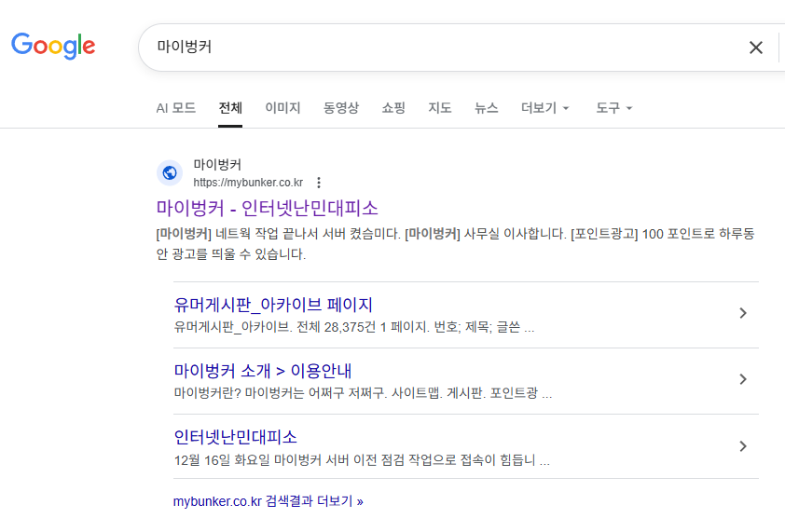Clear the search box with X icon
Image resolution: width=785 pixels, height=532 pixels.
click(x=755, y=48)
